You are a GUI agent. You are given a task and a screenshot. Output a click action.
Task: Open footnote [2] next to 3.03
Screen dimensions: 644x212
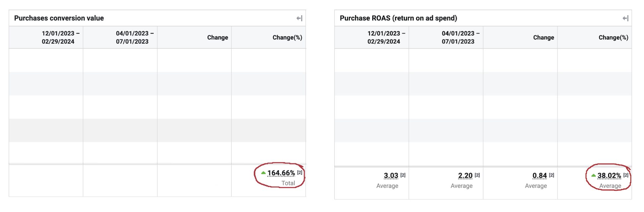point(403,175)
